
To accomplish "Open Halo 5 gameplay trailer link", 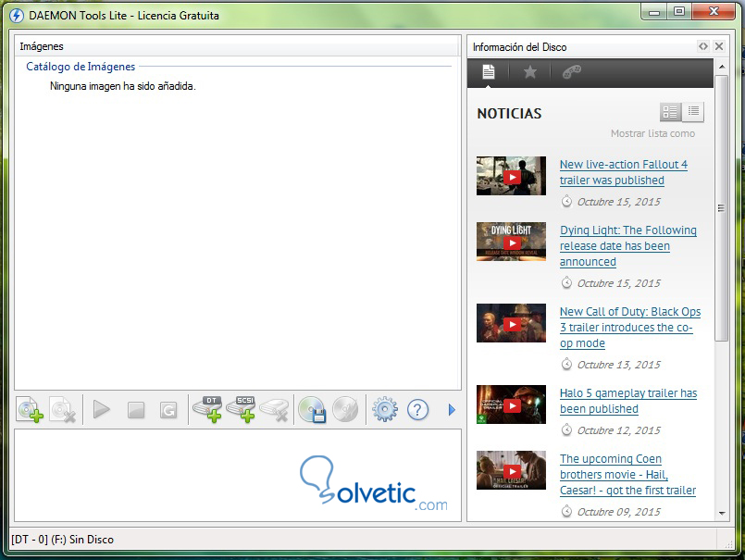I will tap(628, 401).
